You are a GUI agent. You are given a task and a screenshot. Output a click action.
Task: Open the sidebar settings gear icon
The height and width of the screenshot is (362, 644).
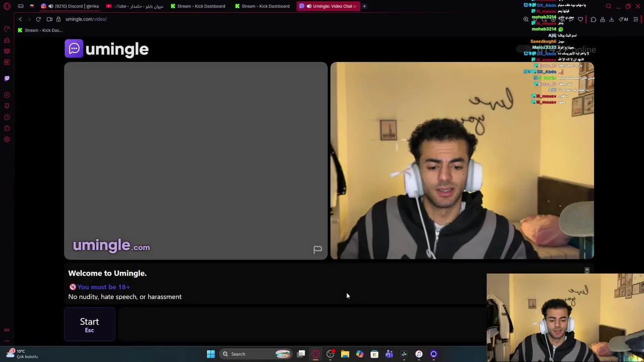(7, 139)
